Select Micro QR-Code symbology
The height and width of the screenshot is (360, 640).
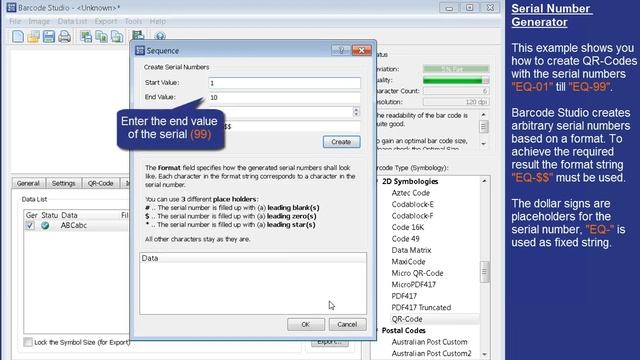click(x=417, y=273)
